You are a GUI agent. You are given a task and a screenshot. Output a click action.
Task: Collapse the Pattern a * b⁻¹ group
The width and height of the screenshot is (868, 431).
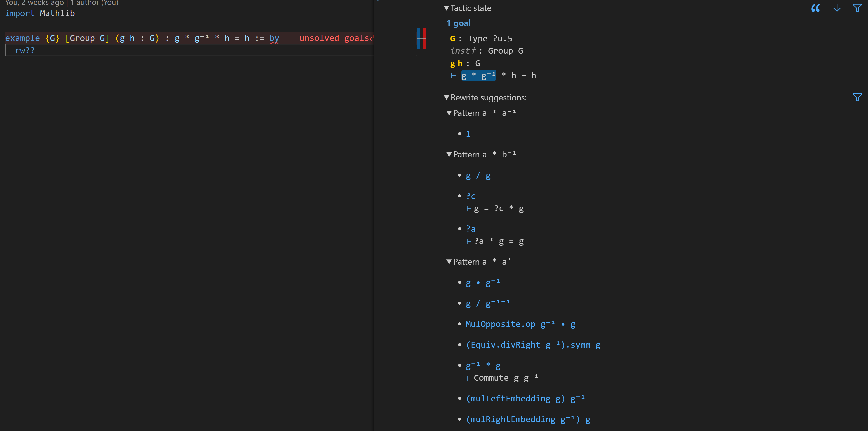[449, 155]
